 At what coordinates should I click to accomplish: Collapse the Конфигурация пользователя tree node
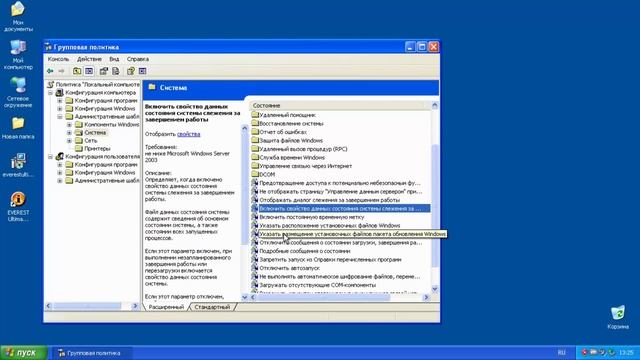tap(50, 156)
